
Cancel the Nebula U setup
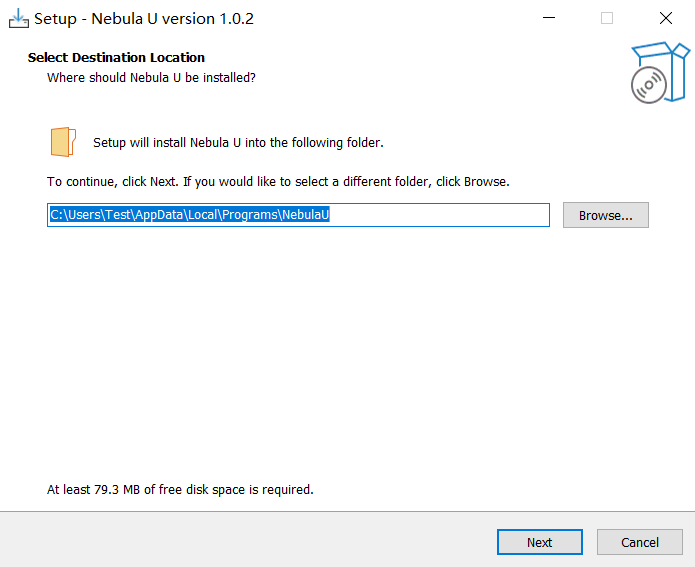[640, 542]
